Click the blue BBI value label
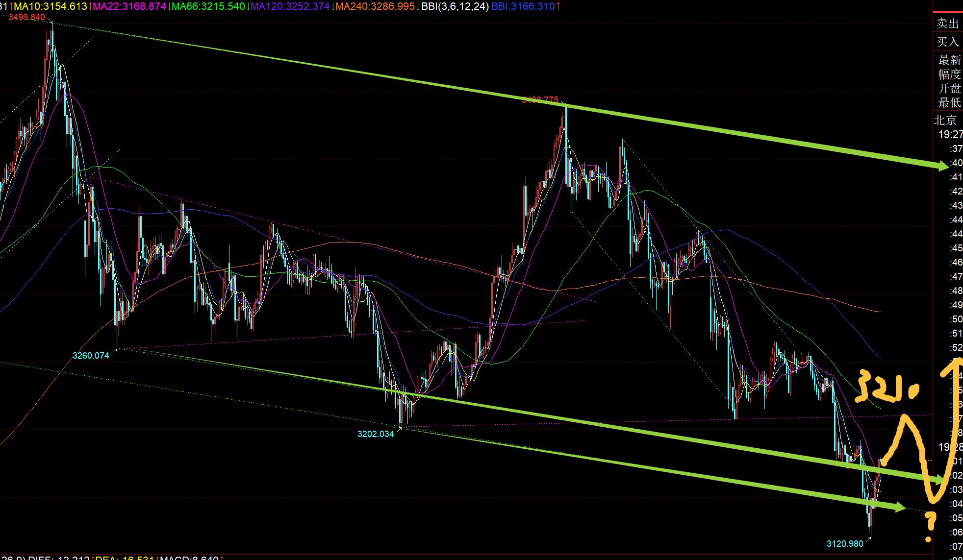Image resolution: width=963 pixels, height=560 pixels. 523,6
